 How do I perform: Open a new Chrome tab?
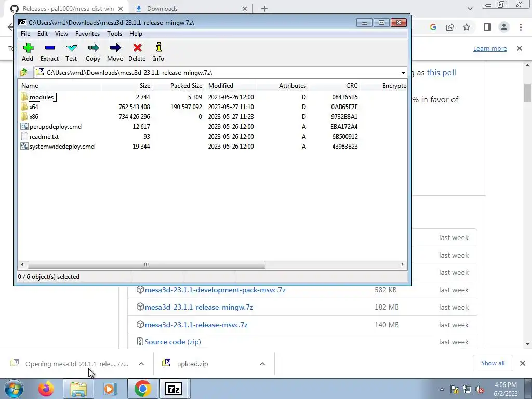click(x=264, y=9)
